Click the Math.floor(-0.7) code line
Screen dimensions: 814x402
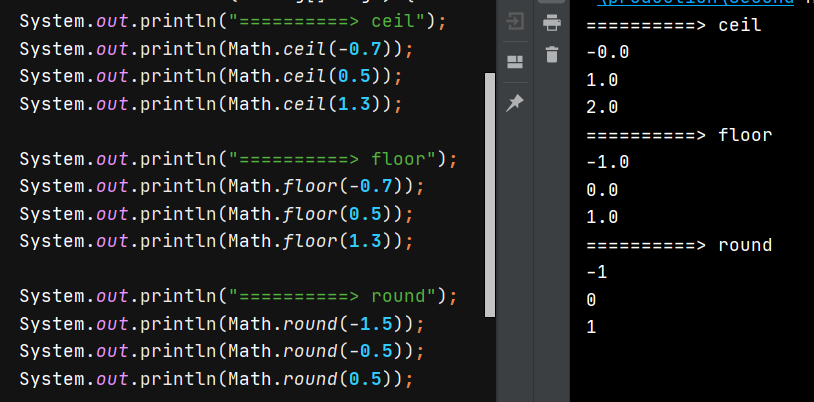click(x=222, y=186)
